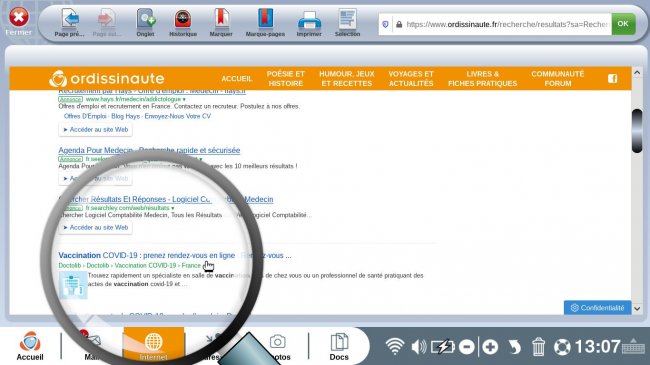The image size is (650, 365).
Task: Open a new Onglet tab
Action: click(146, 23)
